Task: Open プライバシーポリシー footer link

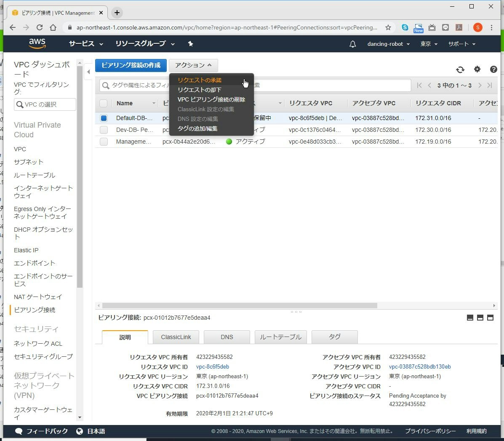Action: (430, 431)
